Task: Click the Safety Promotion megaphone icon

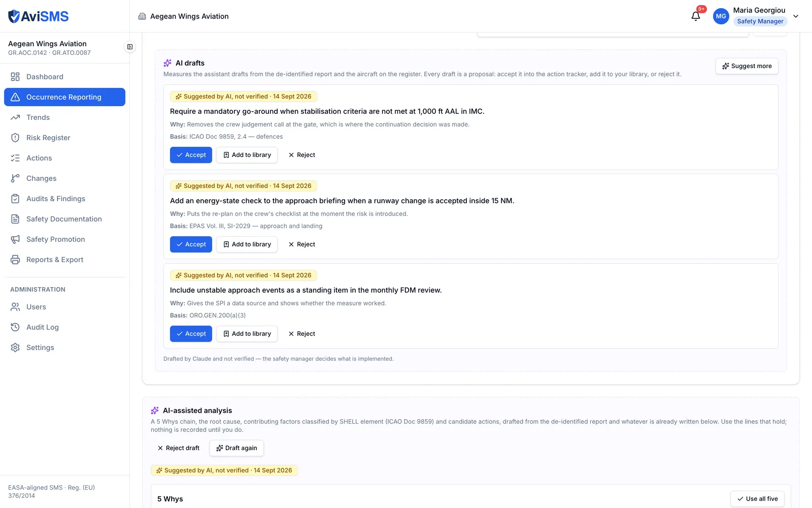Action: pos(15,239)
